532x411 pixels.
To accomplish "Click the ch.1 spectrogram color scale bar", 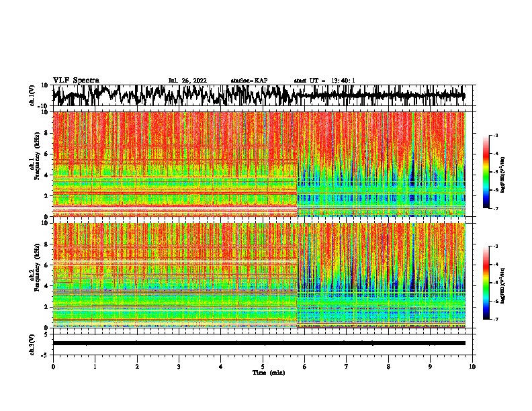I will [x=486, y=172].
